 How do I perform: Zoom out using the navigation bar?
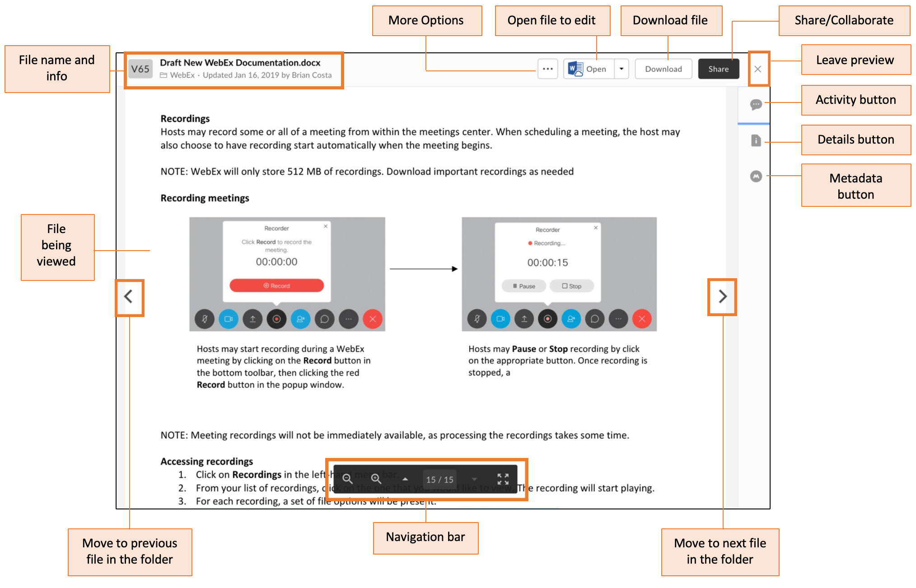coord(347,479)
